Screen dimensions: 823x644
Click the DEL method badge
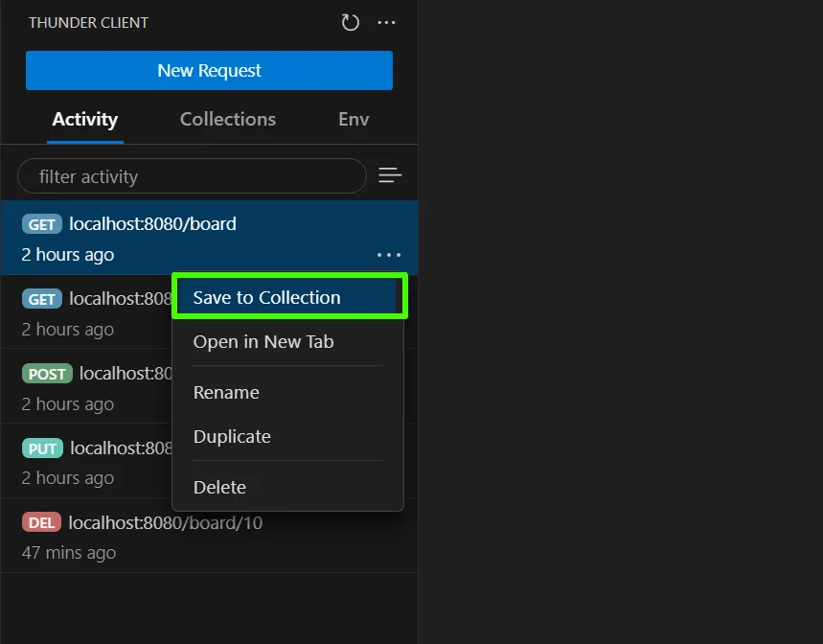pyautogui.click(x=41, y=522)
